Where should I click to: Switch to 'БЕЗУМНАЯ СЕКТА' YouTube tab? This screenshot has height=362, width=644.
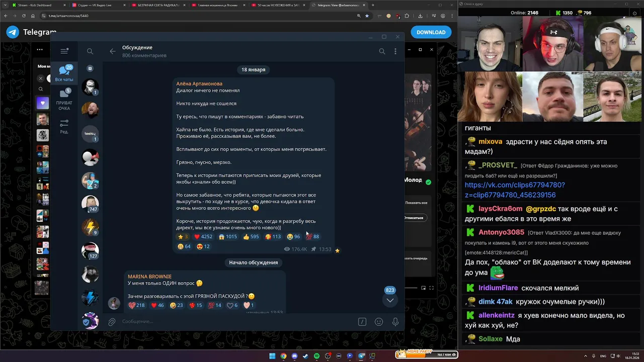(157, 5)
